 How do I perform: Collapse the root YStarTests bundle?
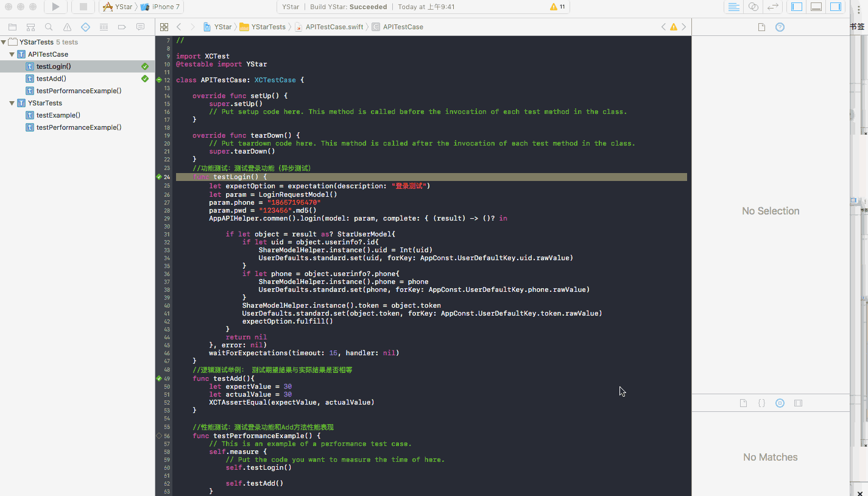click(x=4, y=42)
